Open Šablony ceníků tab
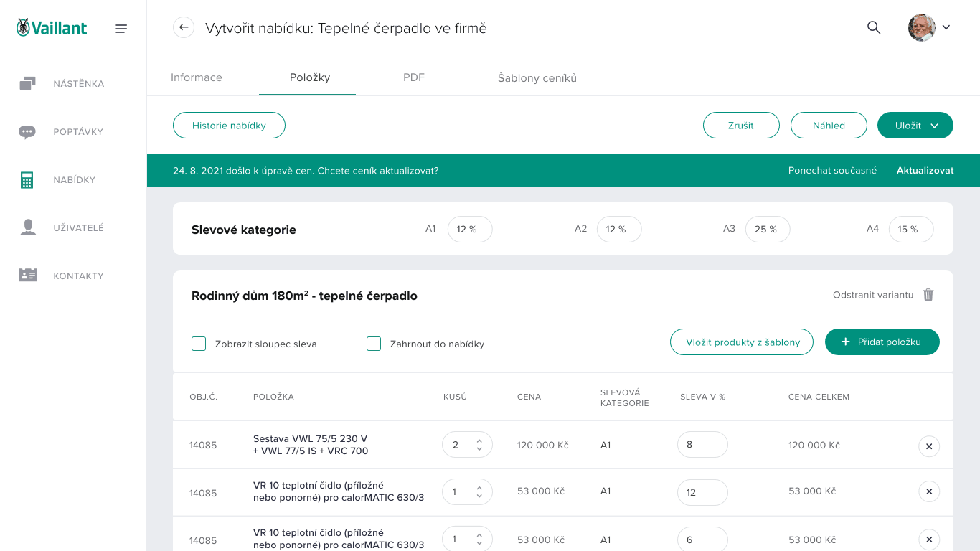The width and height of the screenshot is (980, 551). pos(537,78)
